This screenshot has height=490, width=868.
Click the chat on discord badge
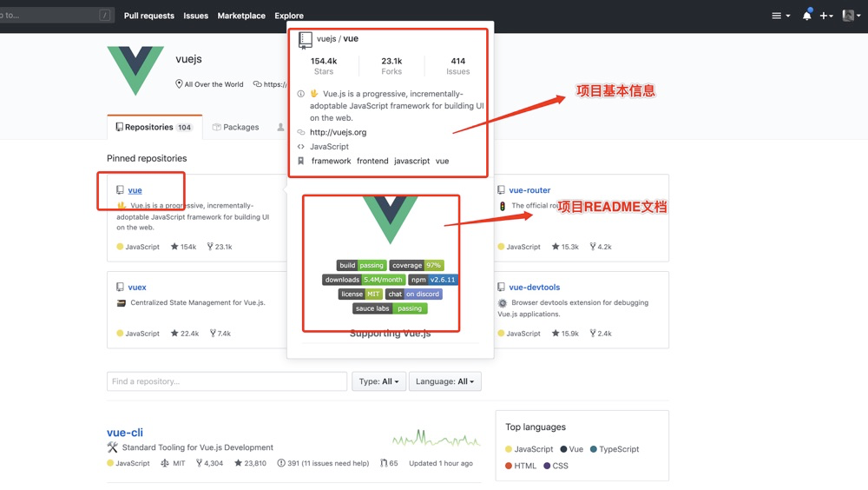pos(413,295)
